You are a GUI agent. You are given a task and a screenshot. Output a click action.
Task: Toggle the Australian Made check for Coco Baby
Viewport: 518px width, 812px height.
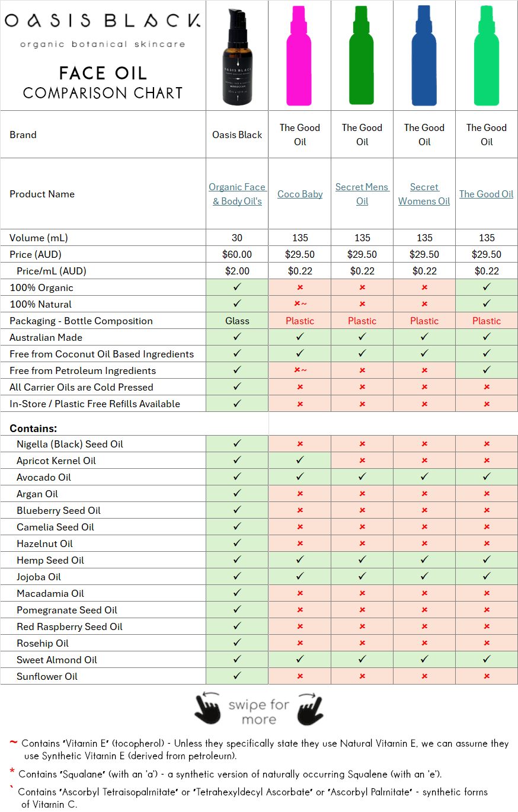point(299,337)
